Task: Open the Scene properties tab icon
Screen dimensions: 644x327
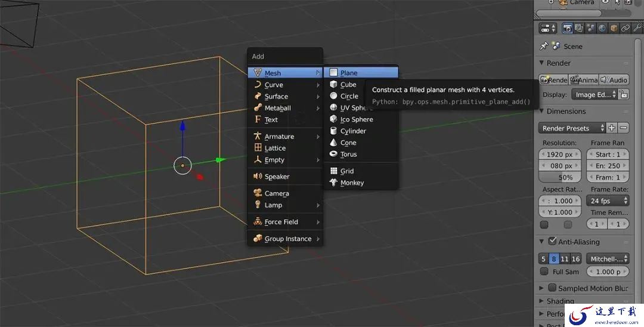Action: [x=590, y=29]
